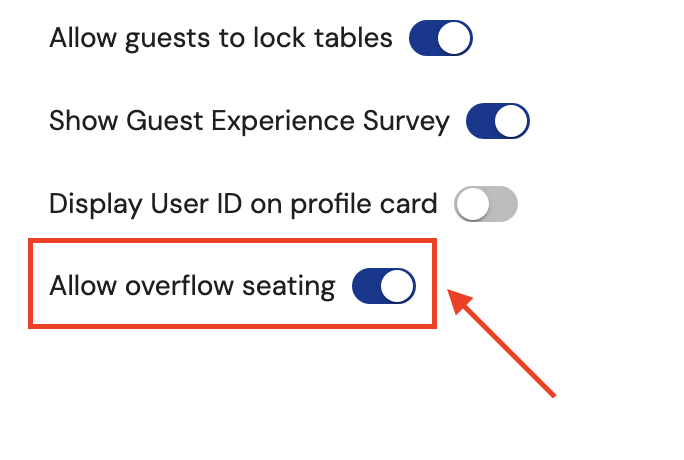The height and width of the screenshot is (460, 684).
Task: Click the 'Allow guests to lock tables' label
Action: coord(221,40)
